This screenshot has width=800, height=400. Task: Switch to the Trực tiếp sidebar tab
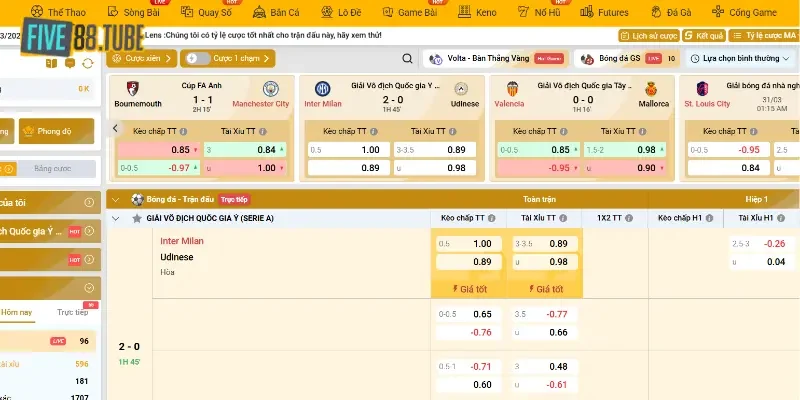(72, 312)
